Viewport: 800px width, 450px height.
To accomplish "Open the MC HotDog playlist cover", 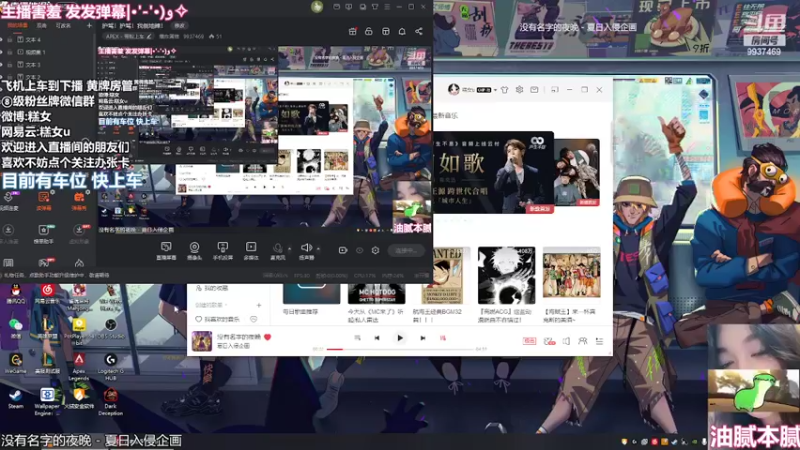I will (x=377, y=294).
